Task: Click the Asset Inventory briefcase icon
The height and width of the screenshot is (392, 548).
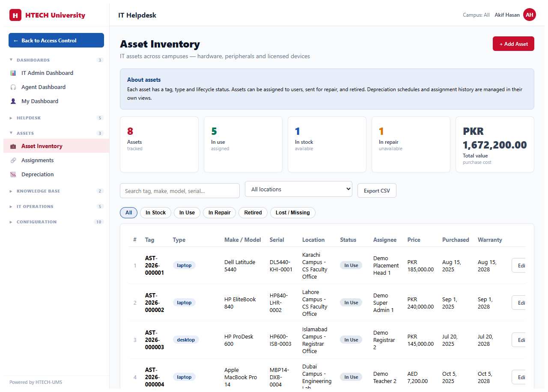Action: click(13, 146)
